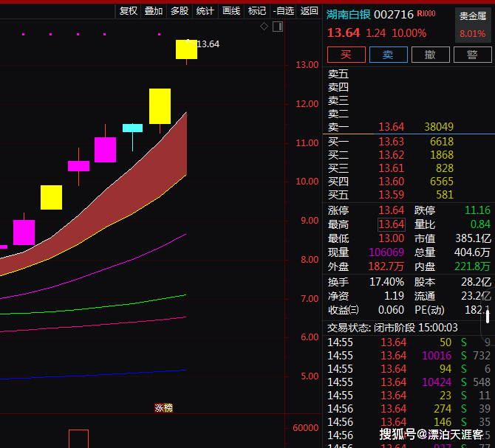This screenshot has height=448, width=495.
Task: Open the 标记 marker menu
Action: (257, 11)
